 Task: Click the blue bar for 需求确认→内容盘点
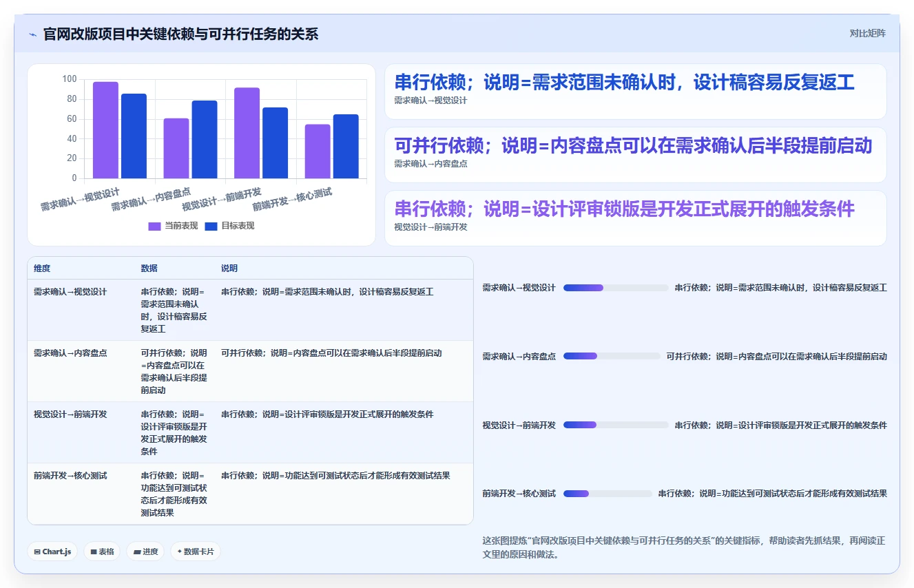pos(205,140)
